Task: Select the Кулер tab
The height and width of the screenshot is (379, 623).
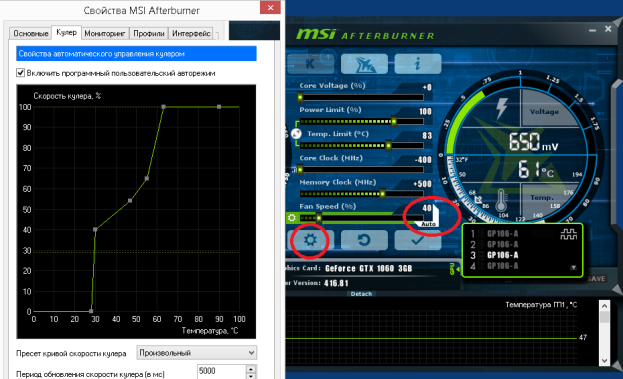Action: click(66, 32)
